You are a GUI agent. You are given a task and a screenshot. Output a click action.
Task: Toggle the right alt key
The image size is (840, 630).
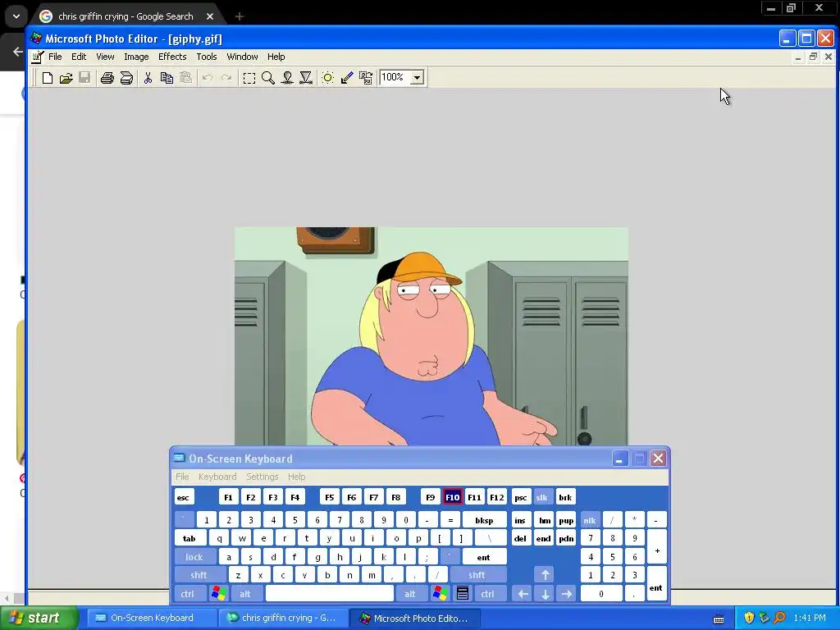(410, 594)
